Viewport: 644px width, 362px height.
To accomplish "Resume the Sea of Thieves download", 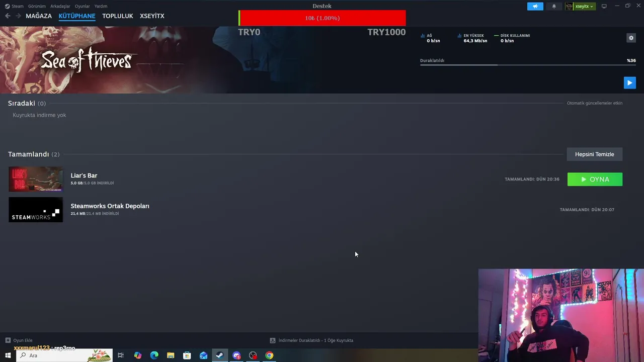I will [629, 82].
